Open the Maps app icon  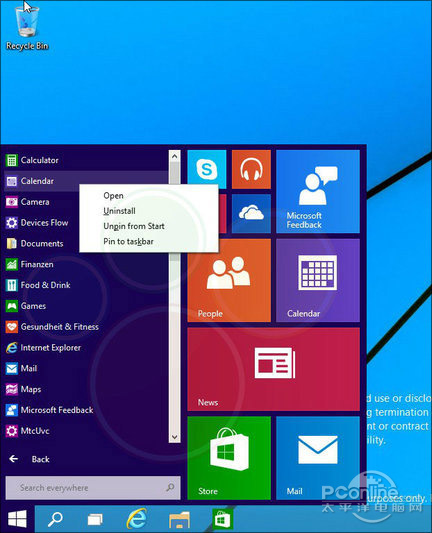pyautogui.click(x=12, y=389)
